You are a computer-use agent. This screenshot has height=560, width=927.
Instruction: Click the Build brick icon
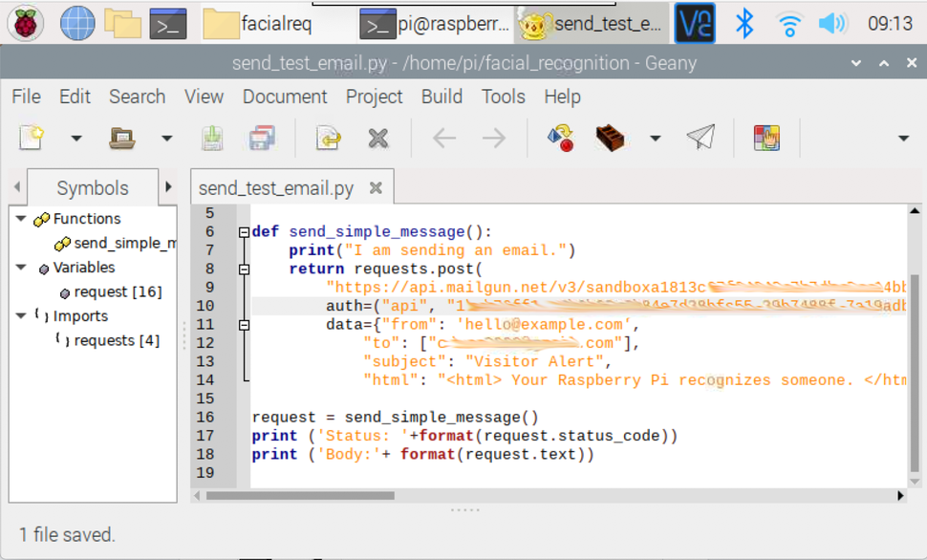tap(610, 138)
